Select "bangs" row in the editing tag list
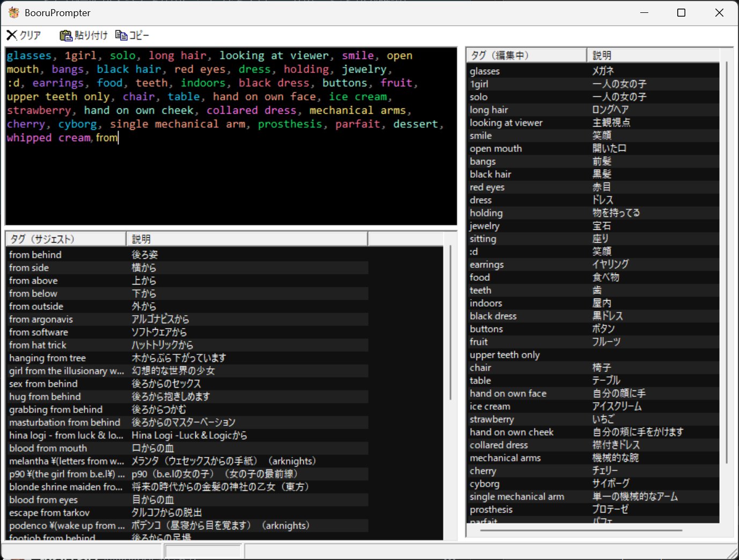Viewport: 739px width, 560px height. click(593, 161)
